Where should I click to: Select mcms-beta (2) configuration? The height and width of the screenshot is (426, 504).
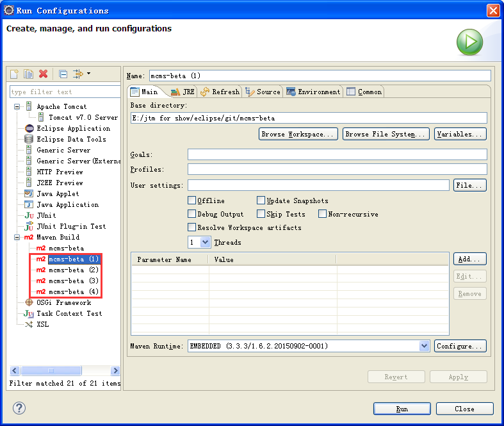click(74, 270)
